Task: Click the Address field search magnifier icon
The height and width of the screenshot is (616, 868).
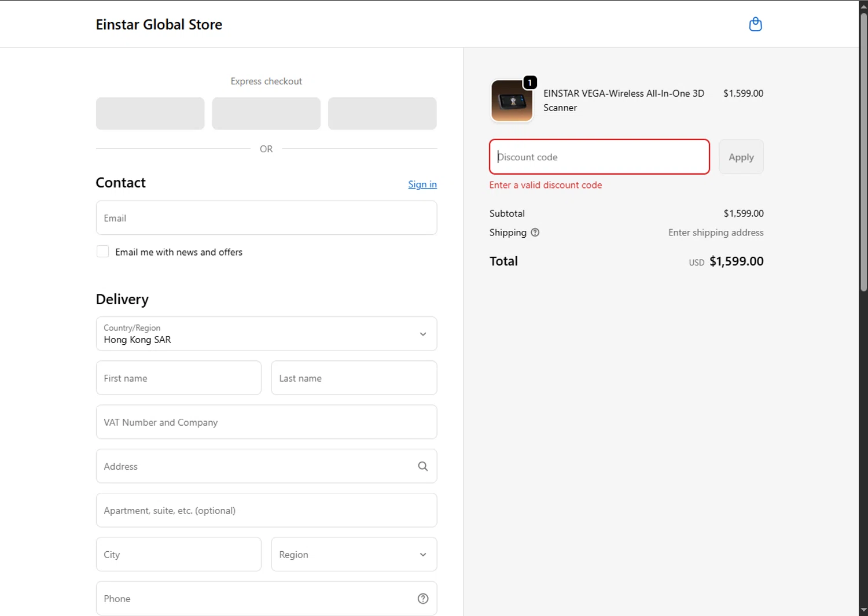Action: tap(423, 466)
